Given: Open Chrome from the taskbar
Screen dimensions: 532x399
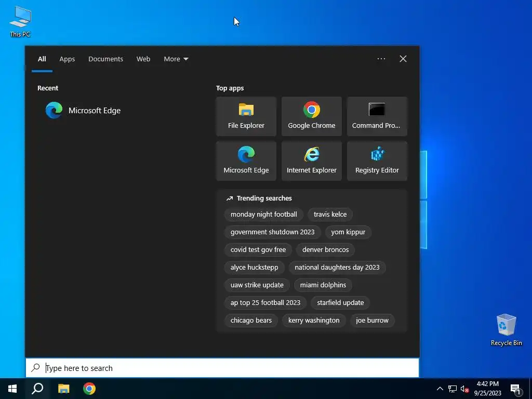Looking at the screenshot, I should (89, 389).
